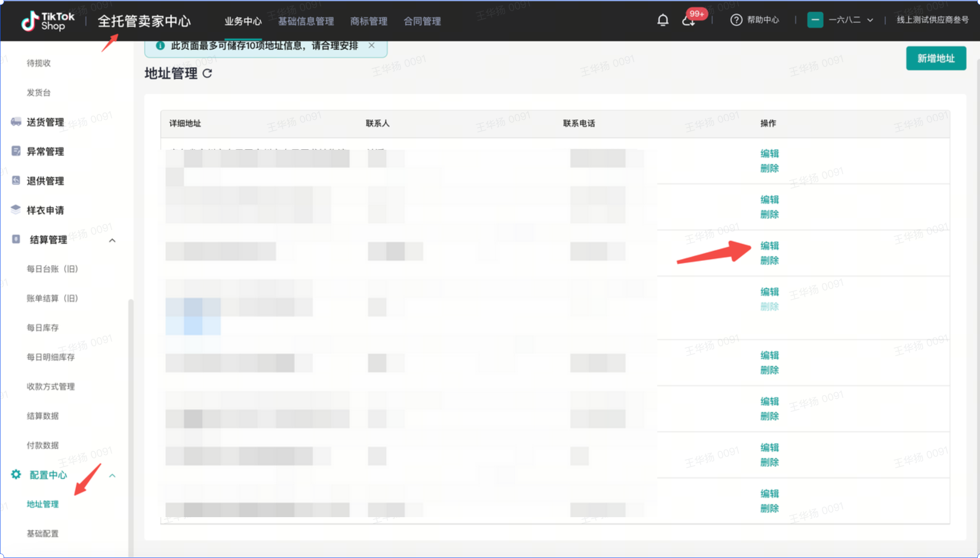Collapse the 结算管理 section chevron

(112, 240)
